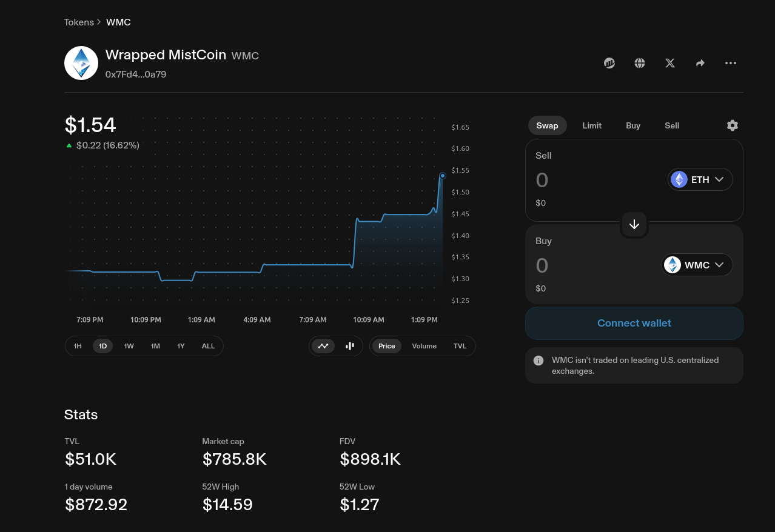
Task: Select the 1W time range
Action: [129, 345]
